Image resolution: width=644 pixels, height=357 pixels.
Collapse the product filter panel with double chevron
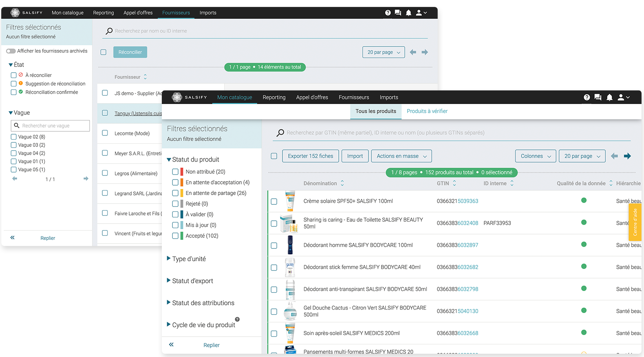click(x=171, y=345)
